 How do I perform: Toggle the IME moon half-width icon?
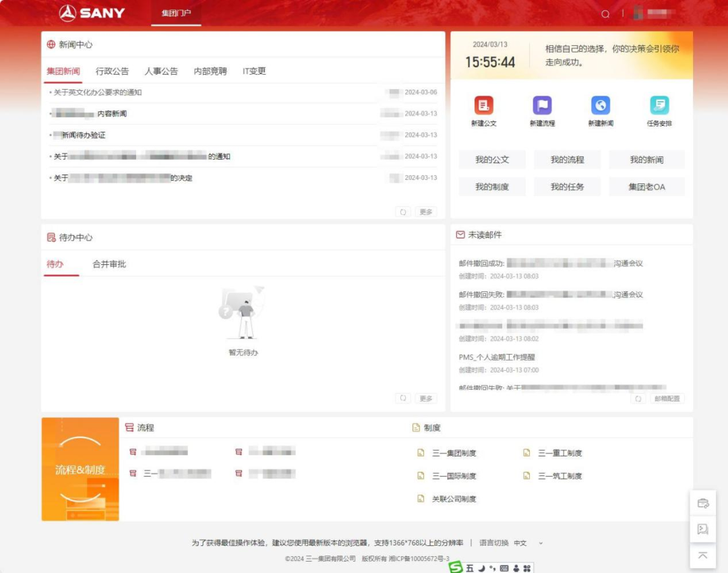[481, 568]
